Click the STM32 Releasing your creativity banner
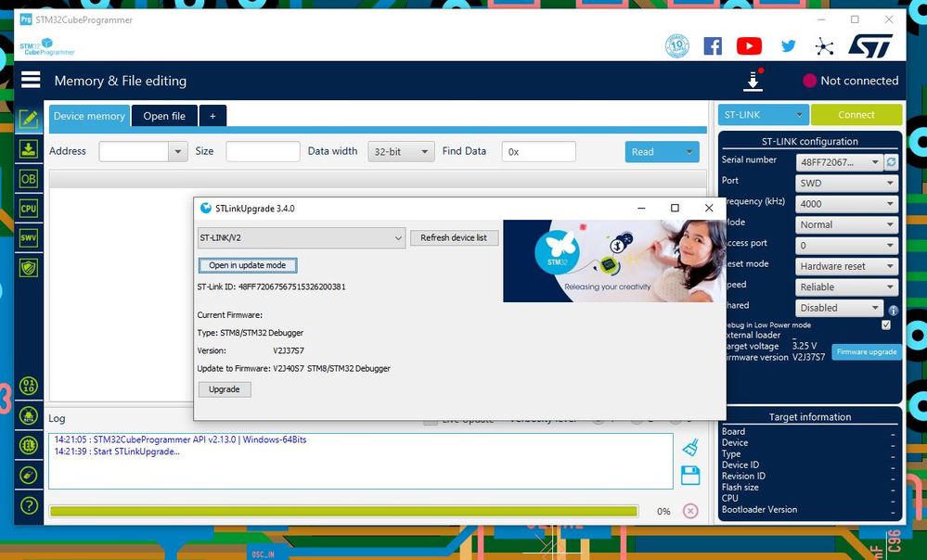 click(x=614, y=261)
